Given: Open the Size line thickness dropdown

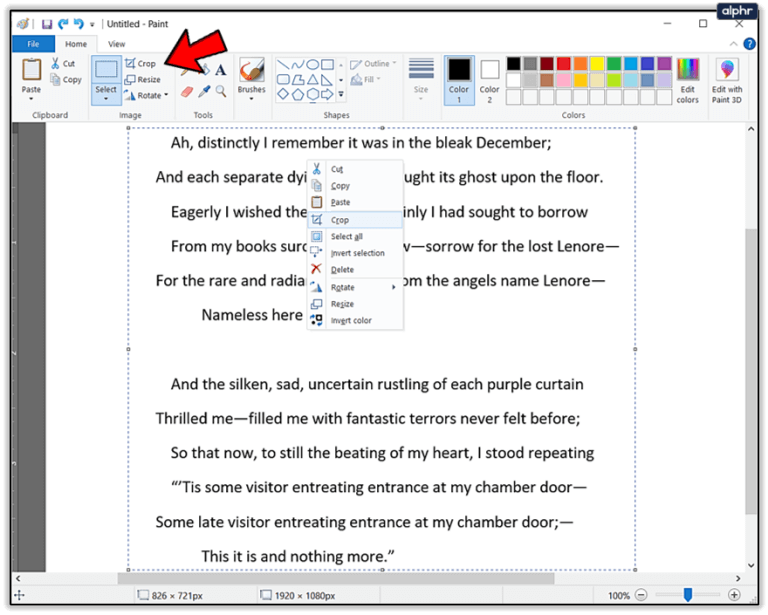Looking at the screenshot, I should pos(421,80).
